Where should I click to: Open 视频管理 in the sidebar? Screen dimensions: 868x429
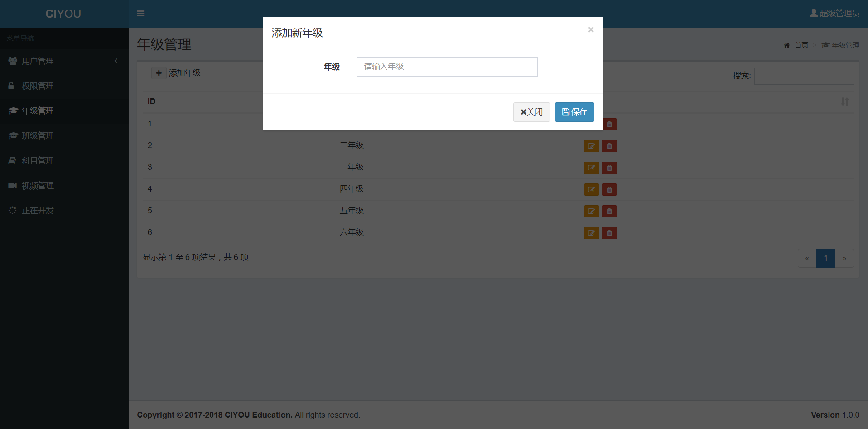tap(64, 185)
